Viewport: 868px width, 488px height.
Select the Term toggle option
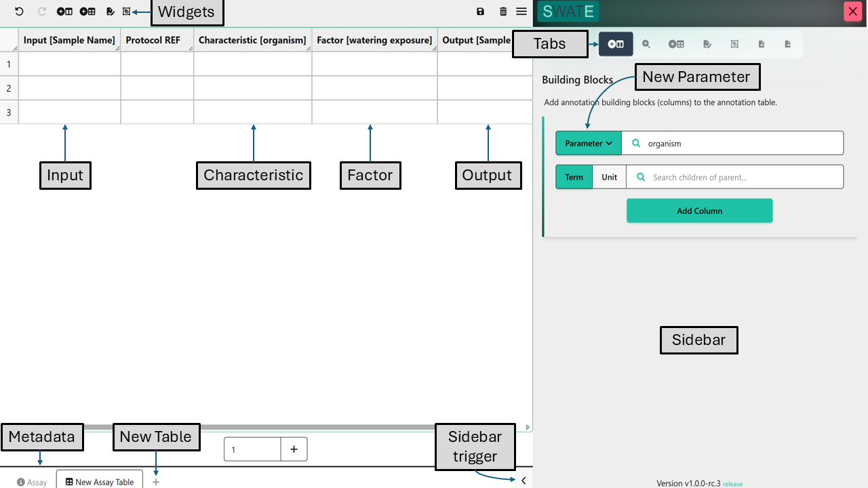coord(574,177)
